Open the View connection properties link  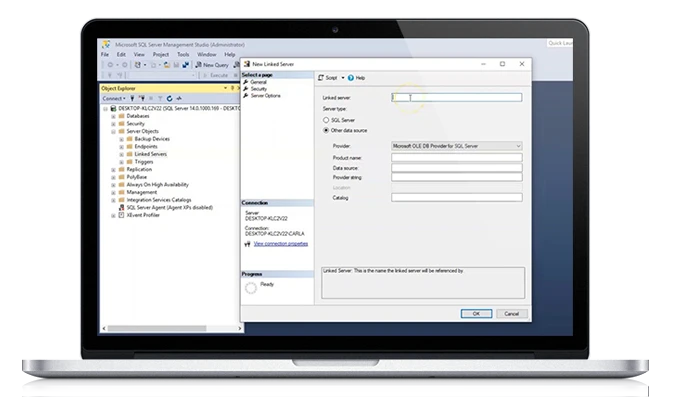(280, 243)
